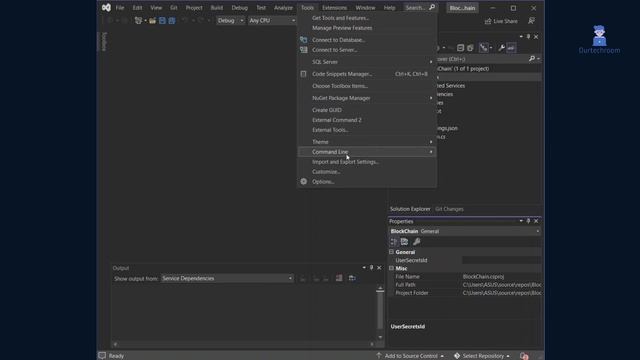640x360 pixels.
Task: Click Collapse All icon in Solution Explorer
Action: pyautogui.click(x=460, y=48)
